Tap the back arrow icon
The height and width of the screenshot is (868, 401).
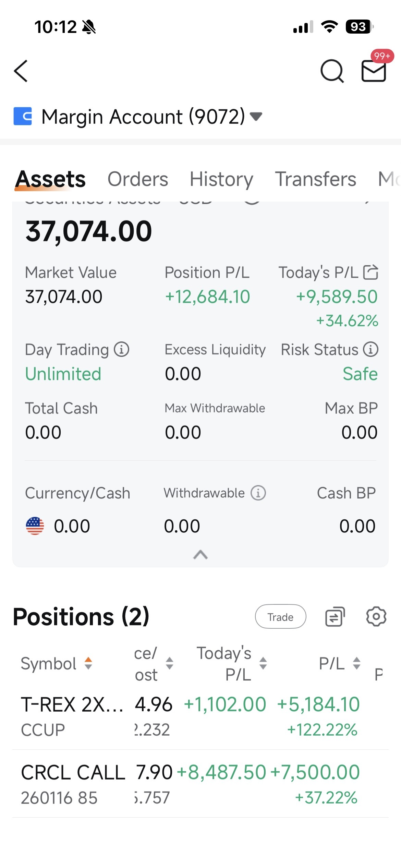tap(21, 71)
